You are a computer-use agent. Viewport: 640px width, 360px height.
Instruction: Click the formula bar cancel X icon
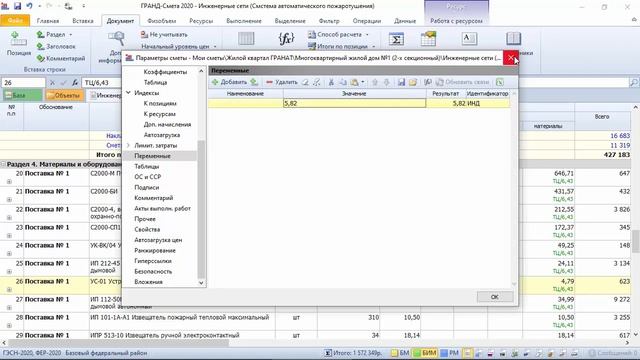(x=52, y=82)
